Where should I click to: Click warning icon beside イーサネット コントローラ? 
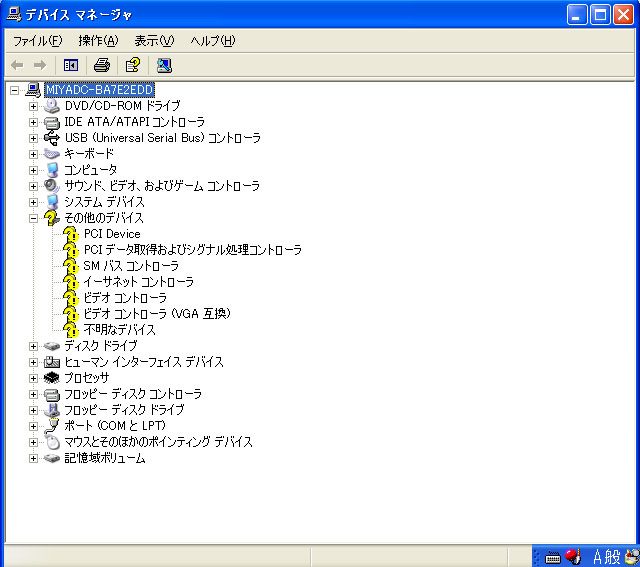point(71,282)
